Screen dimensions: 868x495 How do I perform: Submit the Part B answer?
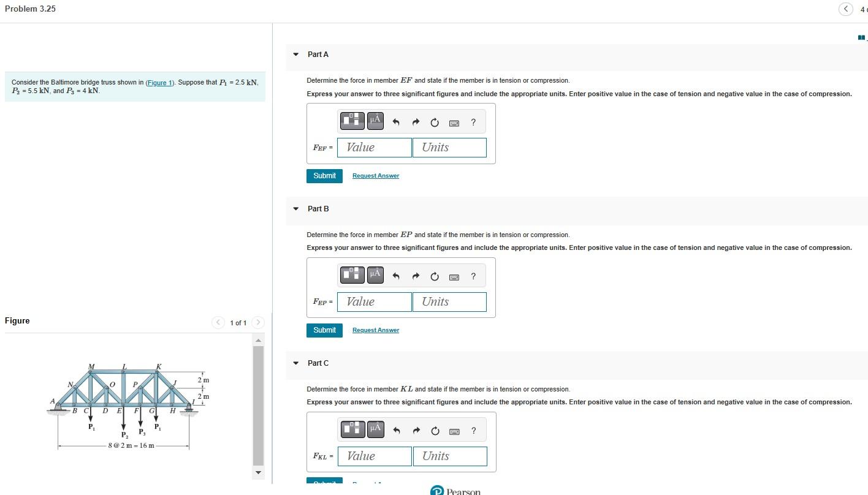[324, 330]
